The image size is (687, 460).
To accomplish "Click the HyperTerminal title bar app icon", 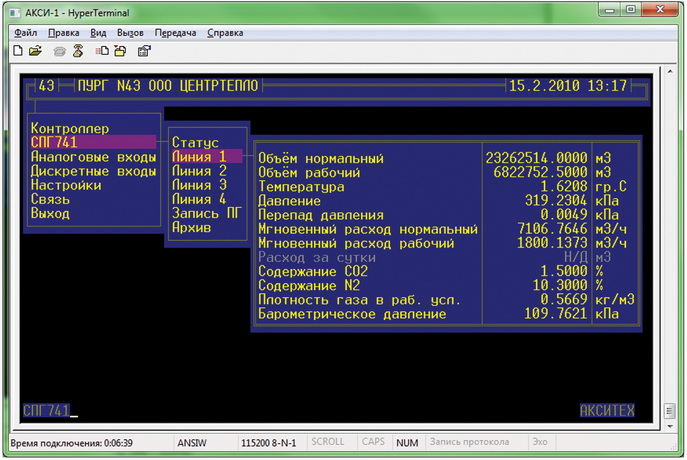I will [x=15, y=13].
